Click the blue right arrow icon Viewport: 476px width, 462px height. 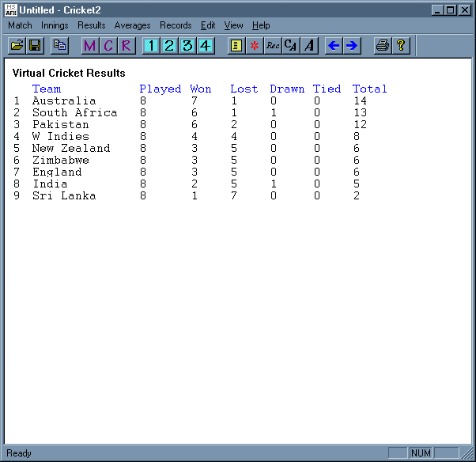pos(352,46)
